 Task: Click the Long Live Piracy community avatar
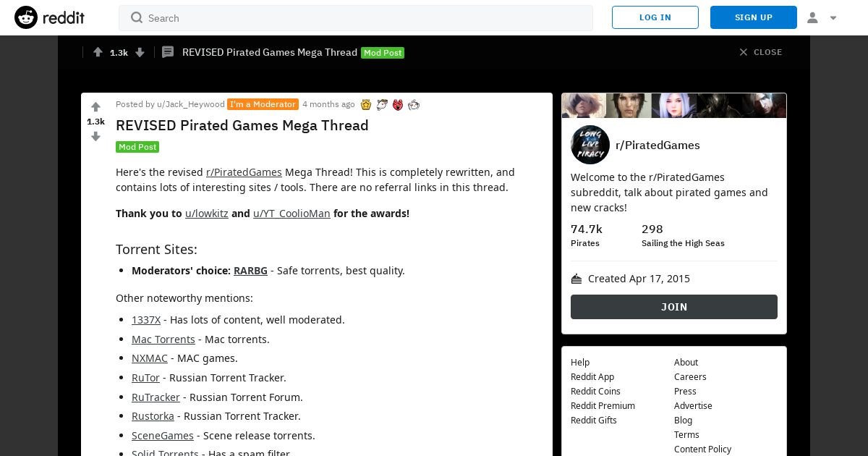point(590,145)
